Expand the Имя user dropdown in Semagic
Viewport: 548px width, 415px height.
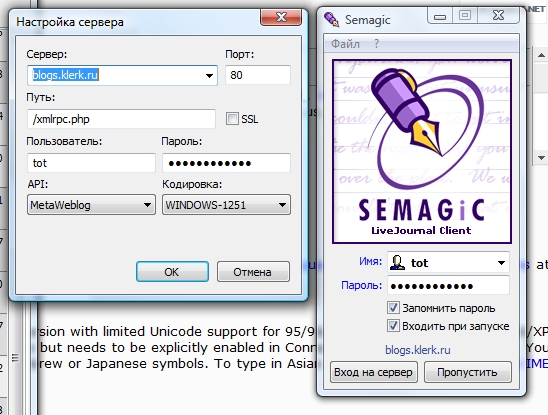click(501, 263)
